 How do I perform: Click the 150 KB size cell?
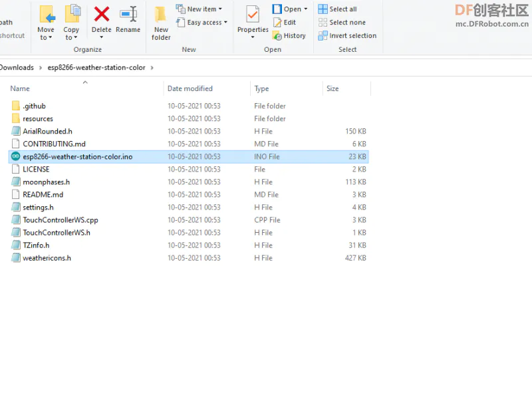coord(356,131)
